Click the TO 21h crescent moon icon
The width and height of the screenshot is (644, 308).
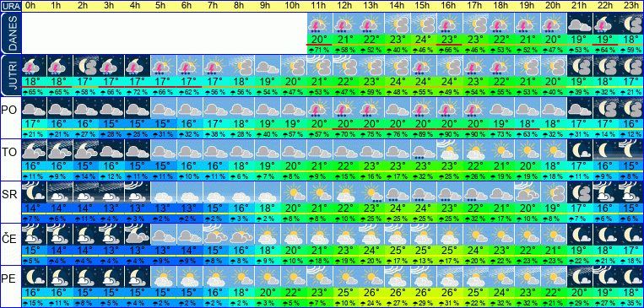(x=580, y=150)
